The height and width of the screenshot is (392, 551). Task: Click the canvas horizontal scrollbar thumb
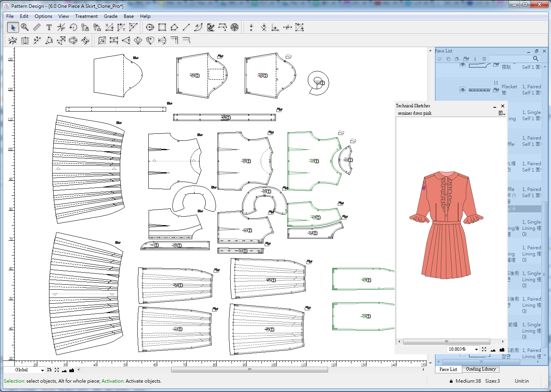coord(249,370)
